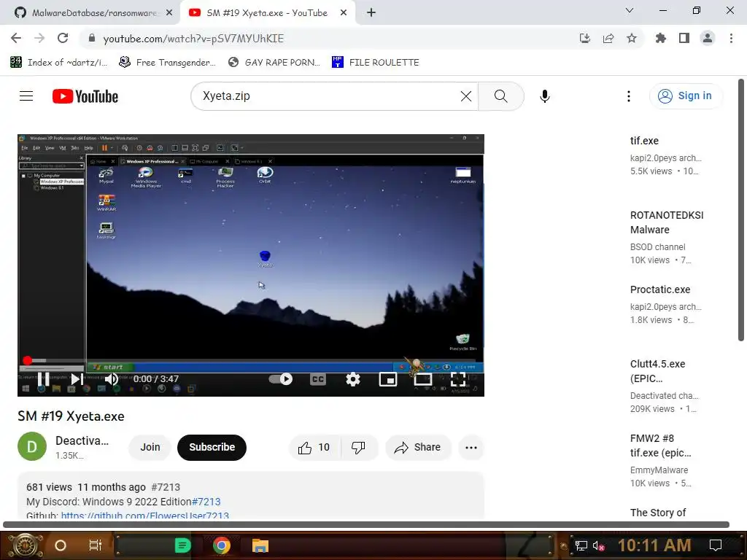Share the video

coord(418,447)
